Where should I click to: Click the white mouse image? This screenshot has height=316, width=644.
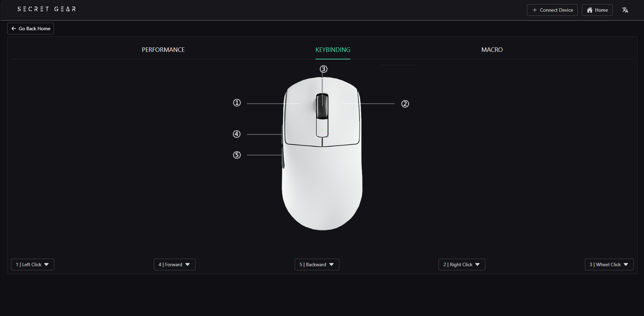point(322,153)
